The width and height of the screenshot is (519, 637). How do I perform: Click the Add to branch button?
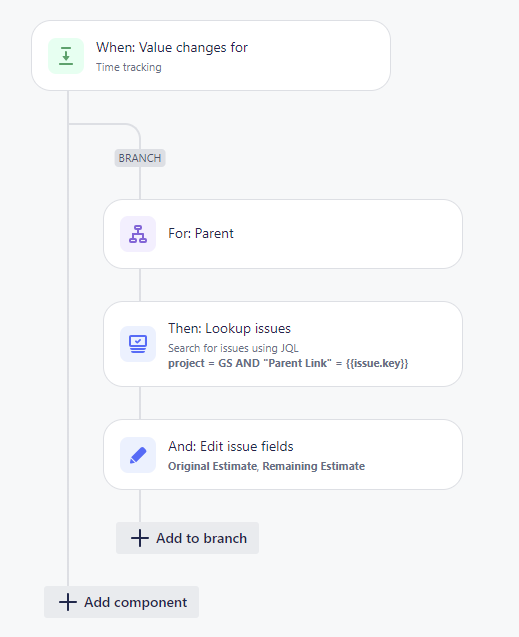pos(187,538)
